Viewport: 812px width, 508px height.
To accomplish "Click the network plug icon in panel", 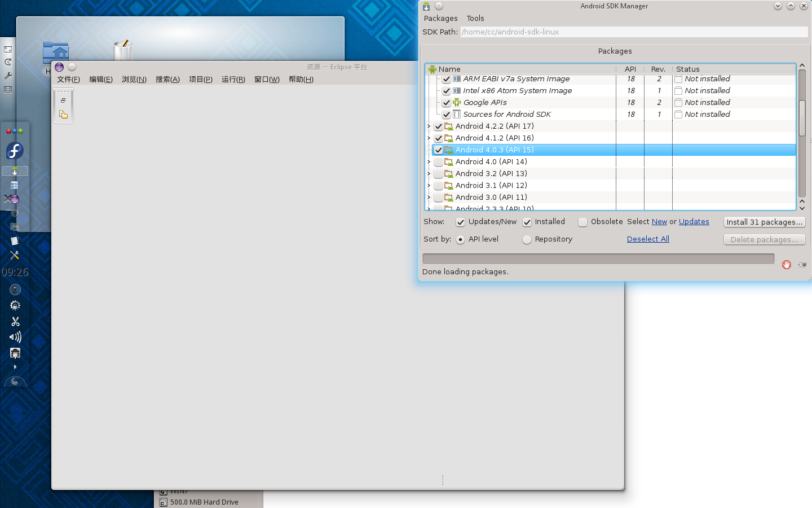I will click(x=15, y=353).
